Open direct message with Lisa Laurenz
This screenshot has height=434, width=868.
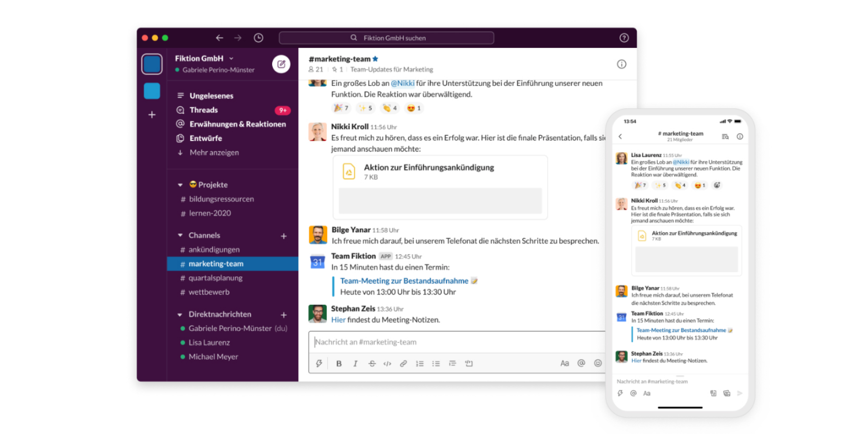(209, 343)
